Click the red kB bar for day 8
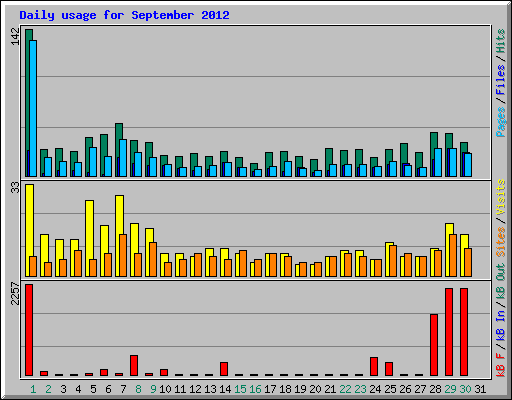The height and width of the screenshot is (400, 512). [134, 366]
